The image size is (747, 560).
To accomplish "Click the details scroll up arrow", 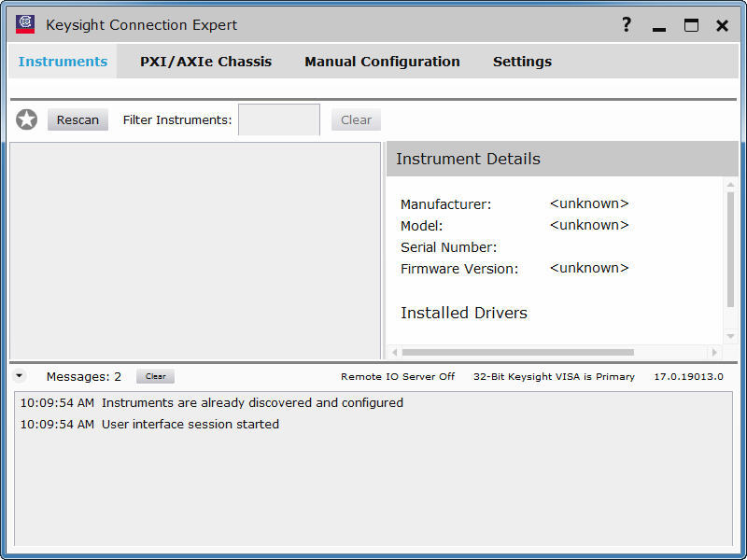I will coord(731,184).
